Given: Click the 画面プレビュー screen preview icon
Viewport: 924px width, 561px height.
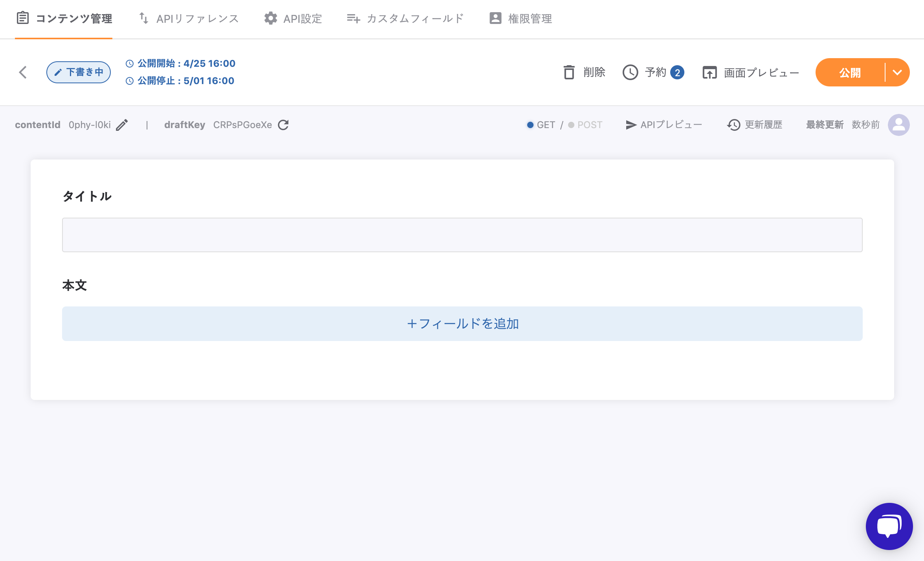Looking at the screenshot, I should pos(709,72).
